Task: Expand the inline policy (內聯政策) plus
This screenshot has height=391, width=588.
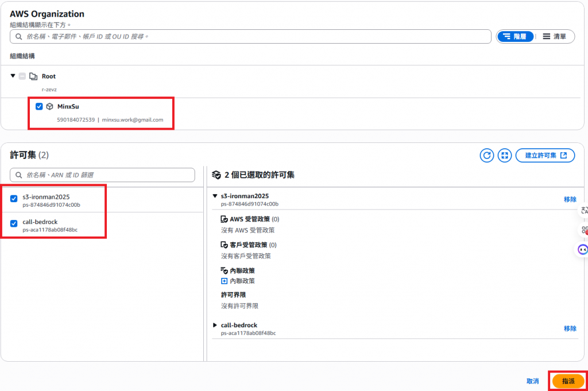Action: point(225,281)
